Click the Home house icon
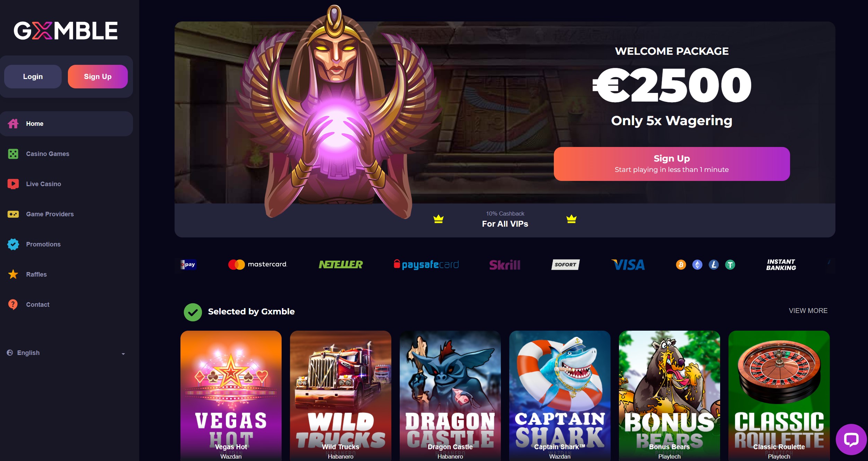Screen dimensions: 868x461 tap(13, 124)
